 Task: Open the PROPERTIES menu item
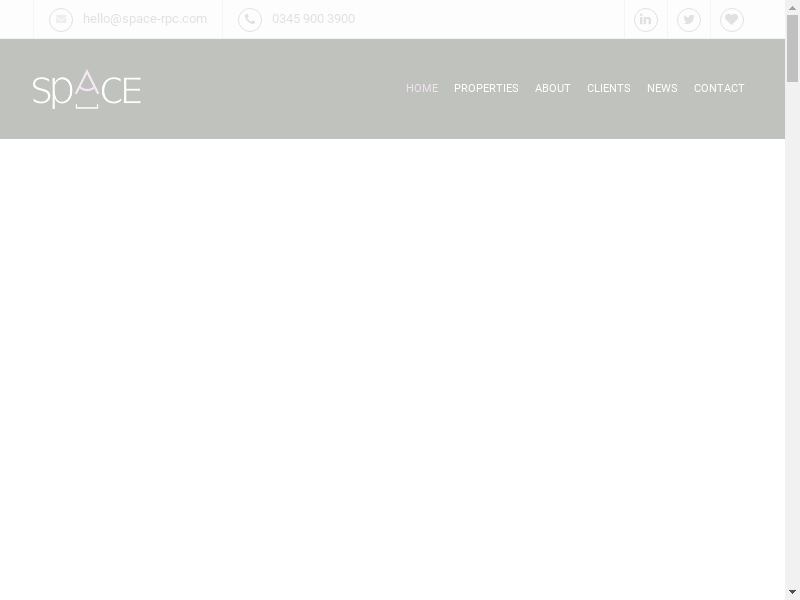tap(486, 89)
